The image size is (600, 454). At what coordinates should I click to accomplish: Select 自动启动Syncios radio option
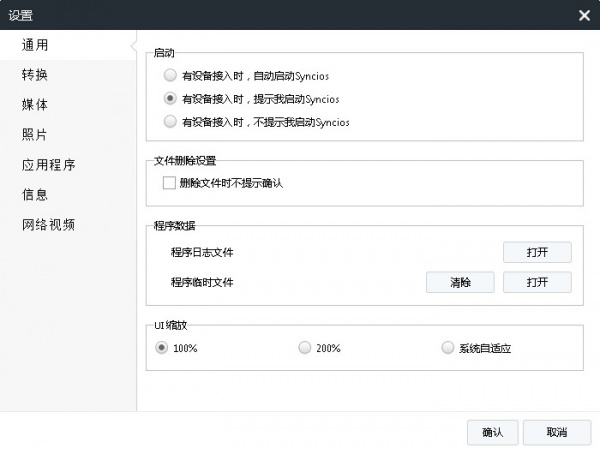point(169,75)
